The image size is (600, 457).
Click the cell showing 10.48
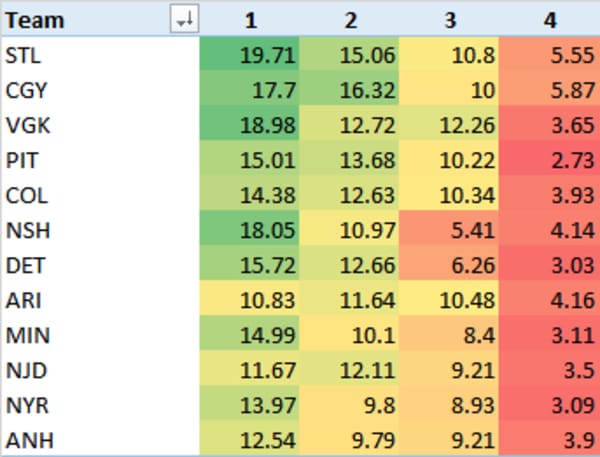click(x=449, y=299)
